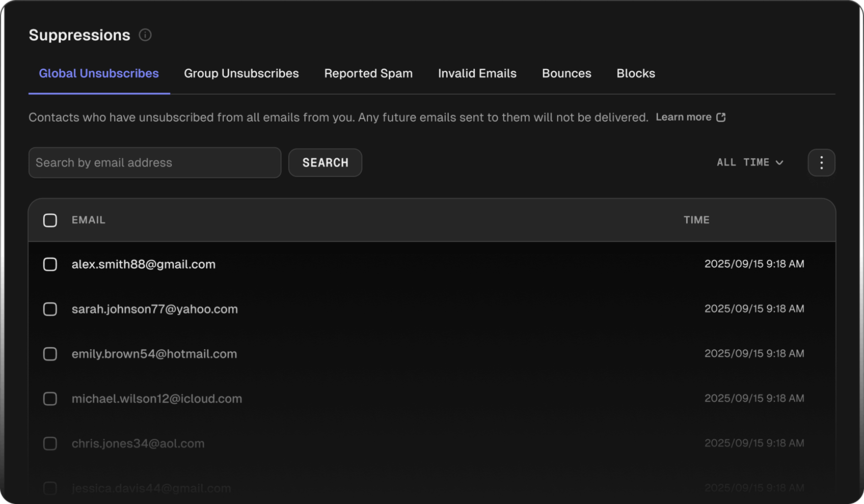Click the external link icon after Learn more
This screenshot has height=504, width=864.
(x=721, y=118)
